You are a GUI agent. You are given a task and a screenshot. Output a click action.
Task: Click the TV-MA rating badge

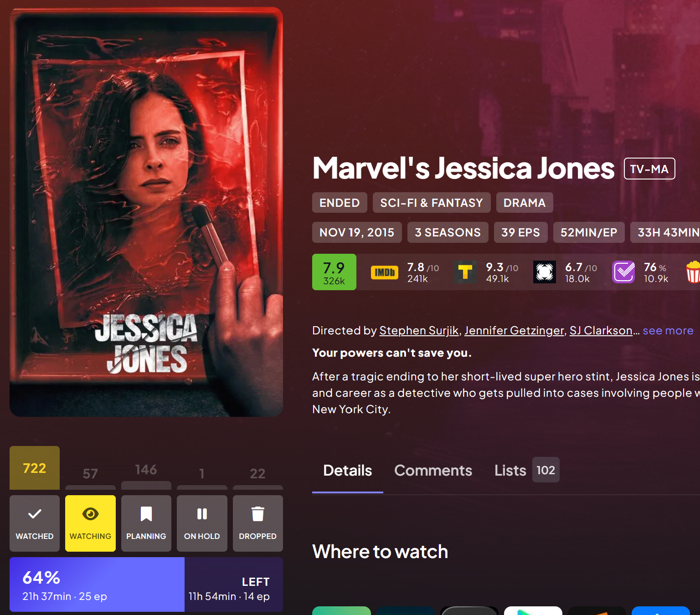pyautogui.click(x=649, y=169)
